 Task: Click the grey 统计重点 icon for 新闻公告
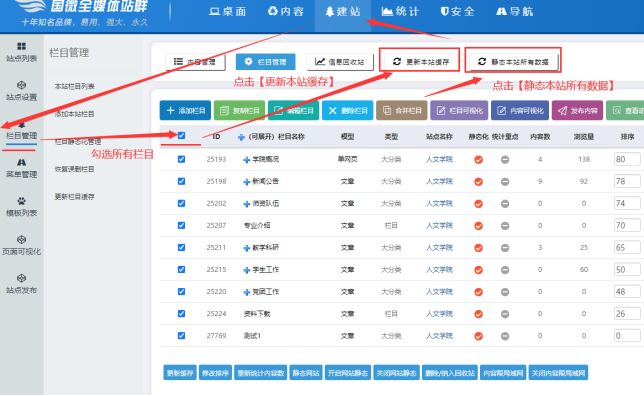tap(505, 182)
